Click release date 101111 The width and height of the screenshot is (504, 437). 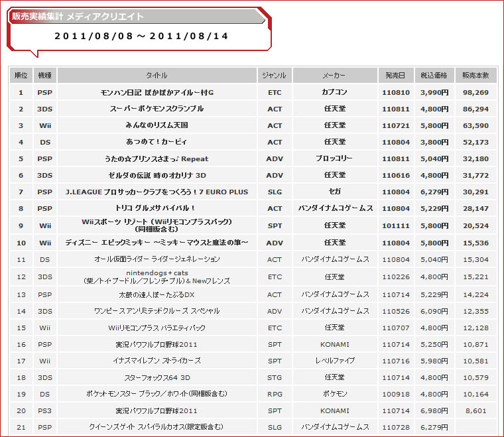[396, 226]
